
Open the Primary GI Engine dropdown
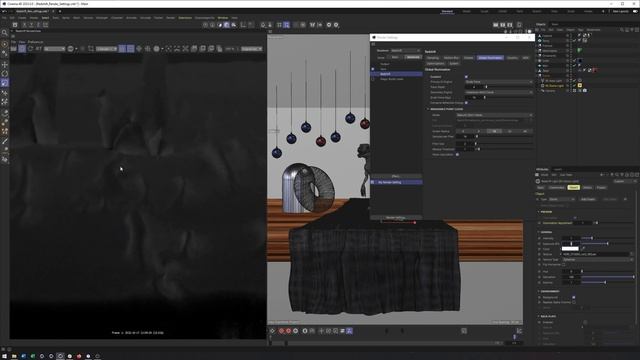pos(499,82)
